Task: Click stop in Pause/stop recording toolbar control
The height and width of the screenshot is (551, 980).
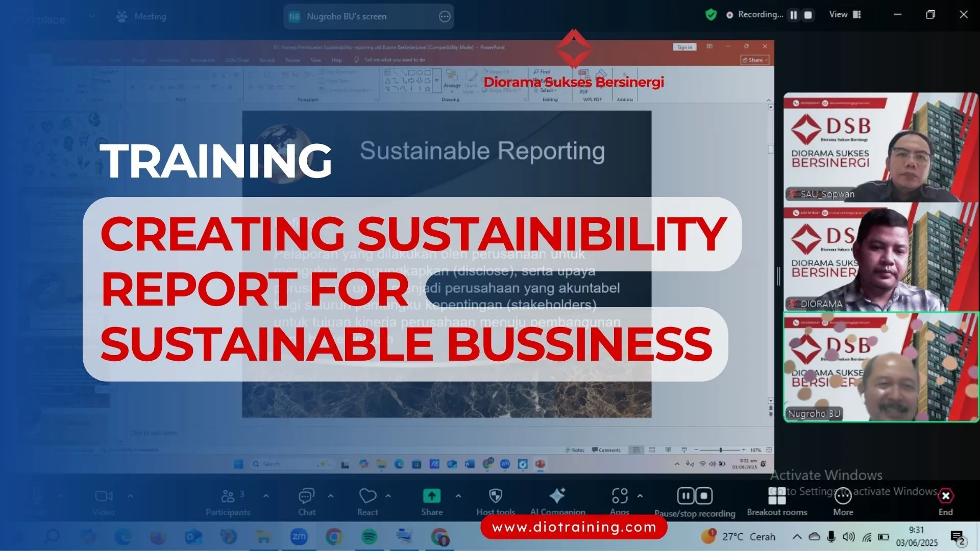Action: click(x=704, y=495)
